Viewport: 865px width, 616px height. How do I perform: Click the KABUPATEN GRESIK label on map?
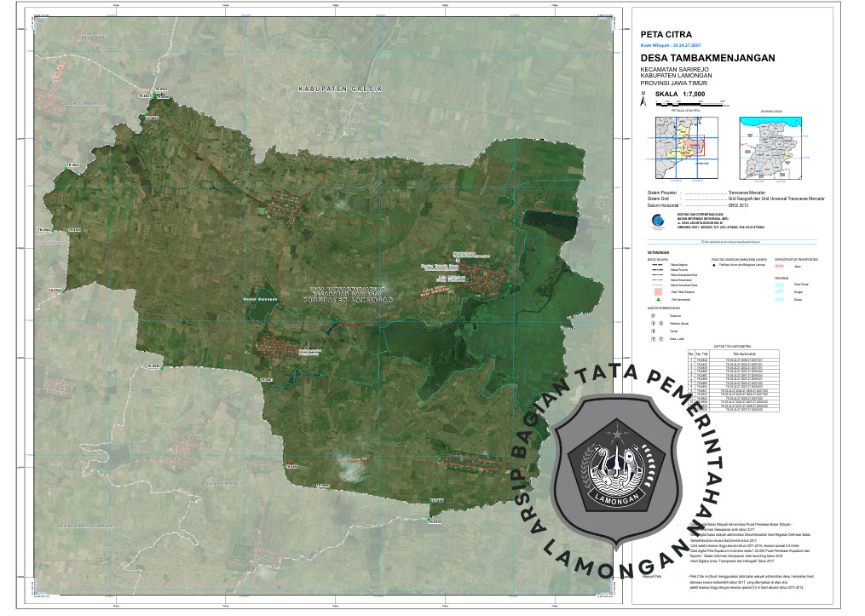pos(339,89)
